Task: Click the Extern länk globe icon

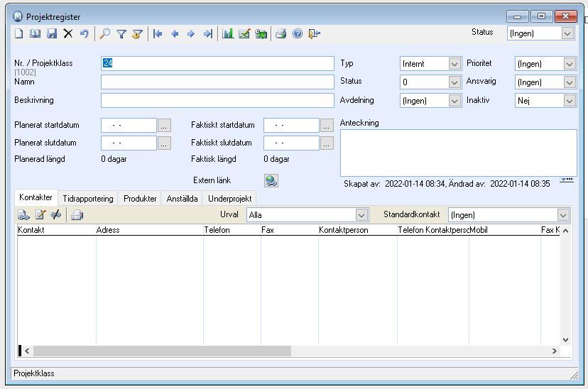Action: [x=271, y=180]
